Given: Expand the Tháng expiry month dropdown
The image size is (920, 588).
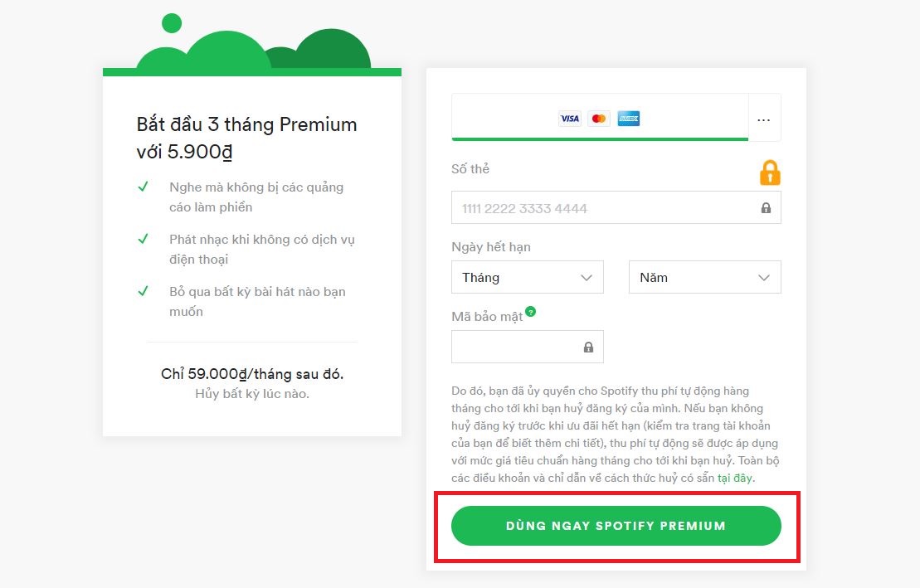Looking at the screenshot, I should coord(528,278).
